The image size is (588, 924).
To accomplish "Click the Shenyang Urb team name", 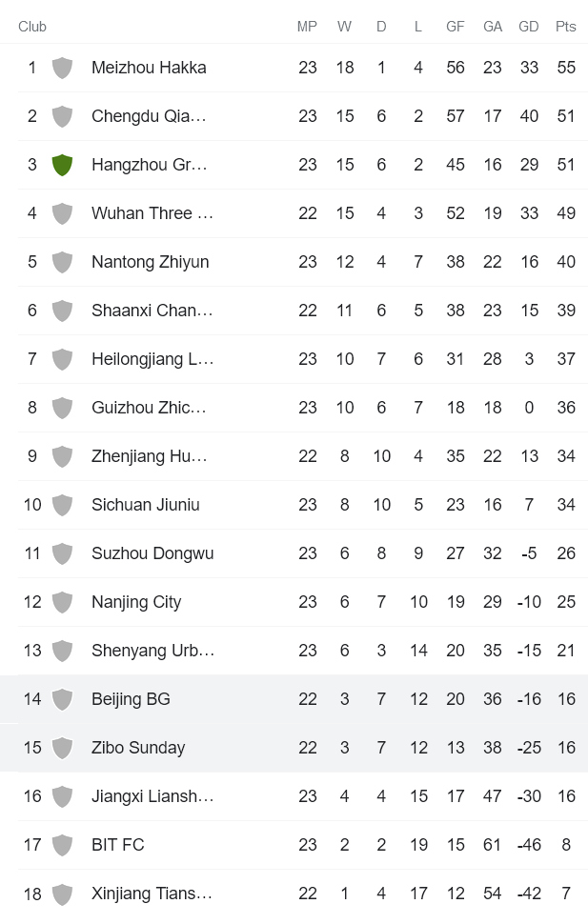I will click(152, 651).
